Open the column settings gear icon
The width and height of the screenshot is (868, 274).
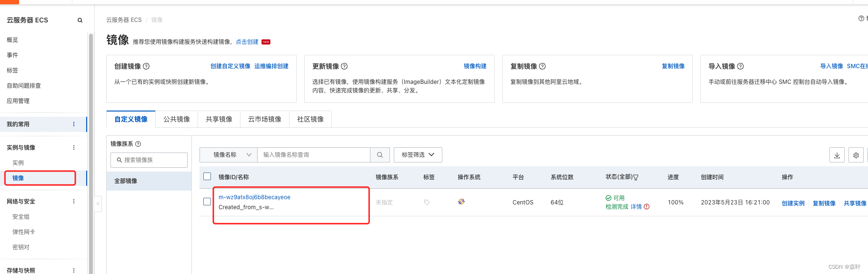pos(856,155)
